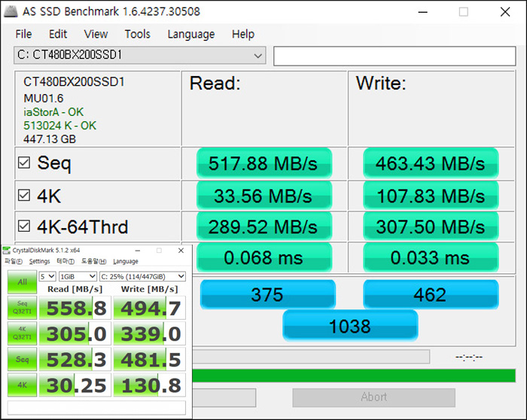Open the Tools menu in AS SSD
The width and height of the screenshot is (527, 420).
(138, 34)
